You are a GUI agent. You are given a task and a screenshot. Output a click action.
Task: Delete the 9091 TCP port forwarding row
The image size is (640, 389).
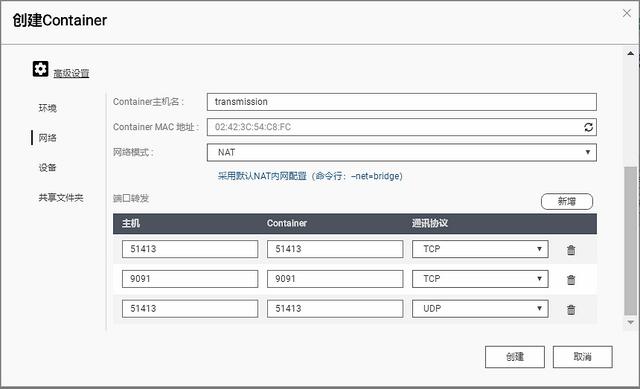(571, 279)
